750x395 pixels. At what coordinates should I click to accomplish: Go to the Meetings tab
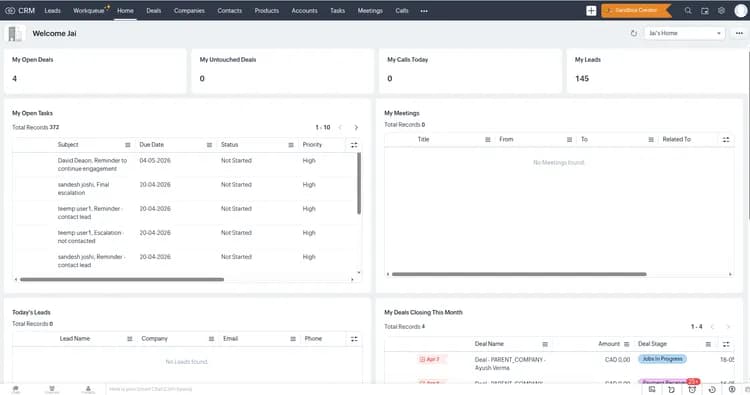tap(370, 11)
